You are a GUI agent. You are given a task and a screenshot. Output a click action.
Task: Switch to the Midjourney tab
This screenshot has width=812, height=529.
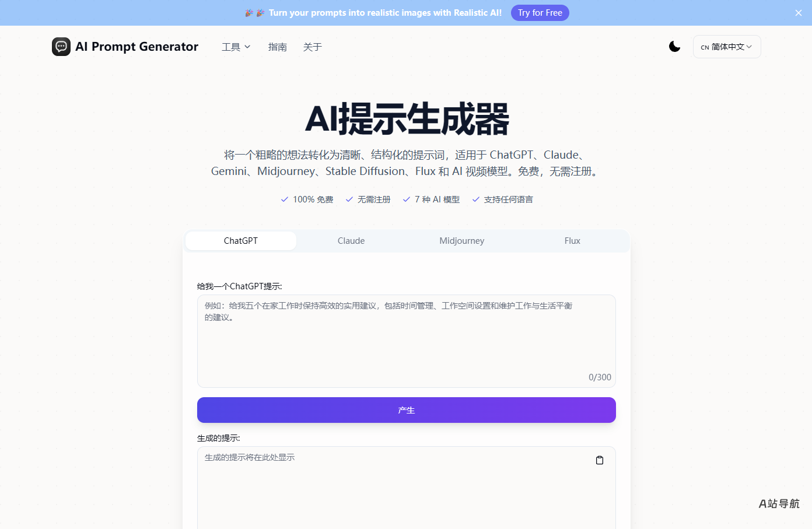pos(462,241)
